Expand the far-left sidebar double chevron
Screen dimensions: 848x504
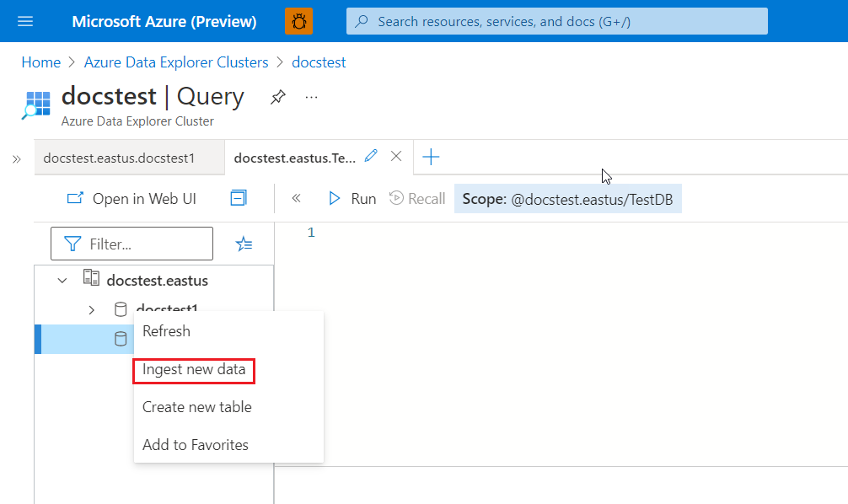point(16,159)
